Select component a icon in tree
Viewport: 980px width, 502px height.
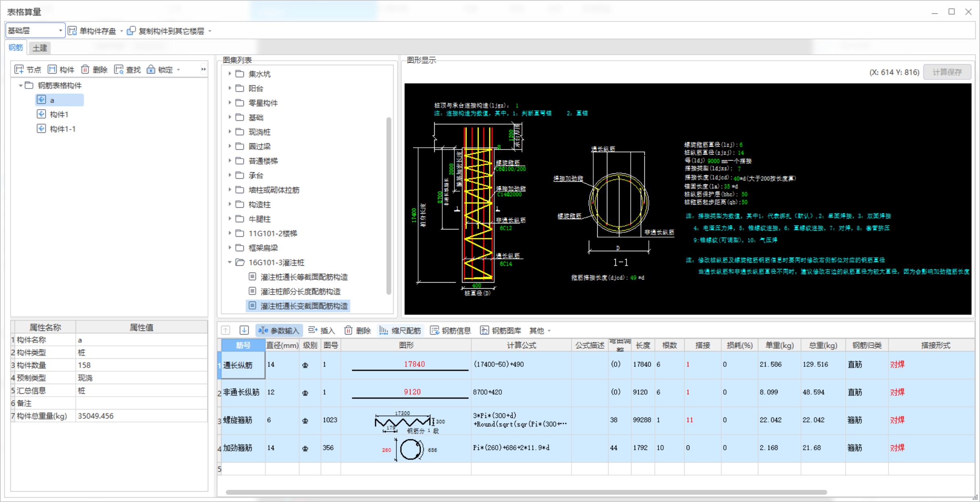[41, 99]
